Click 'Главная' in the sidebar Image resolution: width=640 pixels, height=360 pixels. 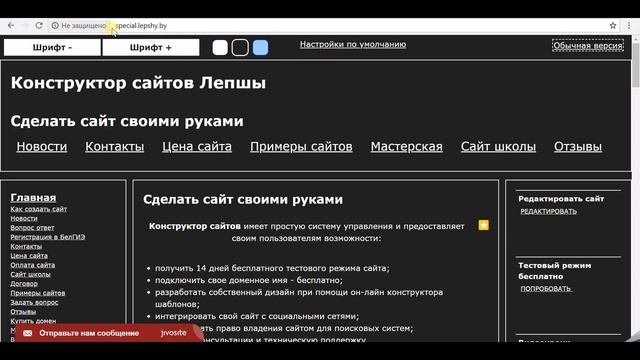pyautogui.click(x=33, y=198)
